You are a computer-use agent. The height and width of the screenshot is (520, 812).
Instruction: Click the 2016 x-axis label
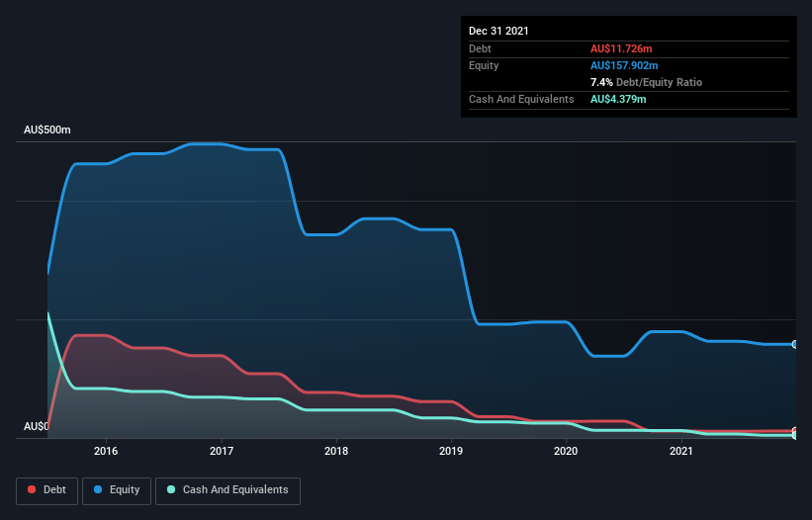pos(106,451)
